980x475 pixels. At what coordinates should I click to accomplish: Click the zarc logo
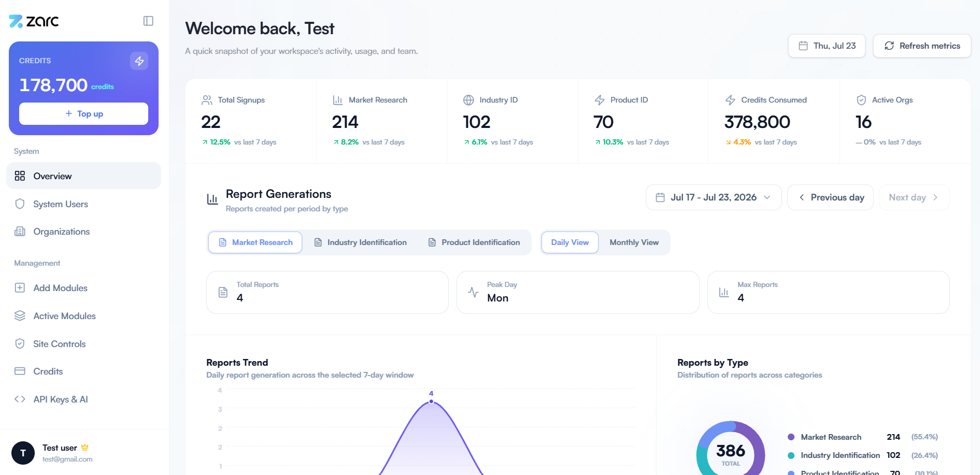(x=34, y=21)
